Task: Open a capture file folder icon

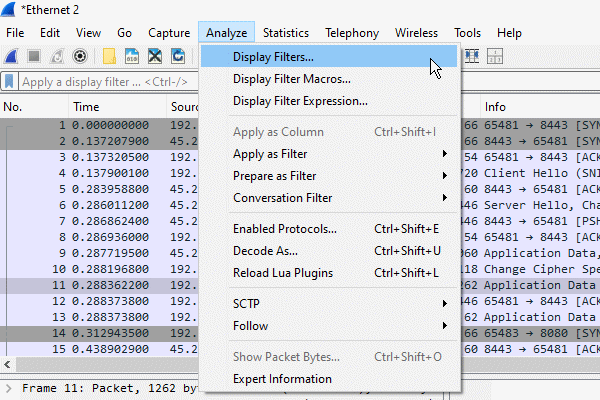Action: coord(109,57)
